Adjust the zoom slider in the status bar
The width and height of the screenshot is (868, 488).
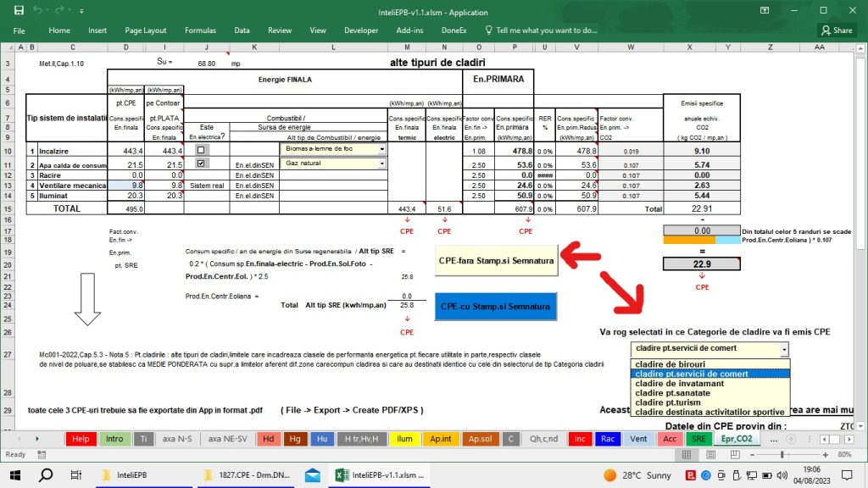782,455
